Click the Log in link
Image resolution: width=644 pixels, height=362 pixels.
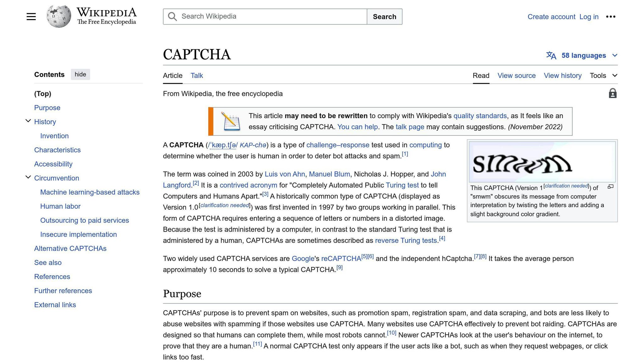(589, 17)
